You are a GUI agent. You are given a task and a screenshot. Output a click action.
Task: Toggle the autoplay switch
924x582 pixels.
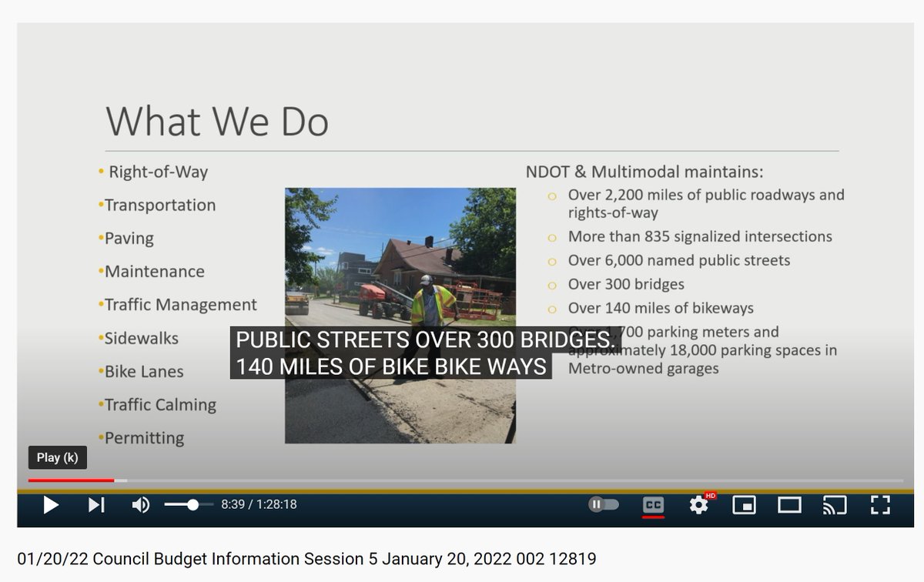[x=604, y=505]
